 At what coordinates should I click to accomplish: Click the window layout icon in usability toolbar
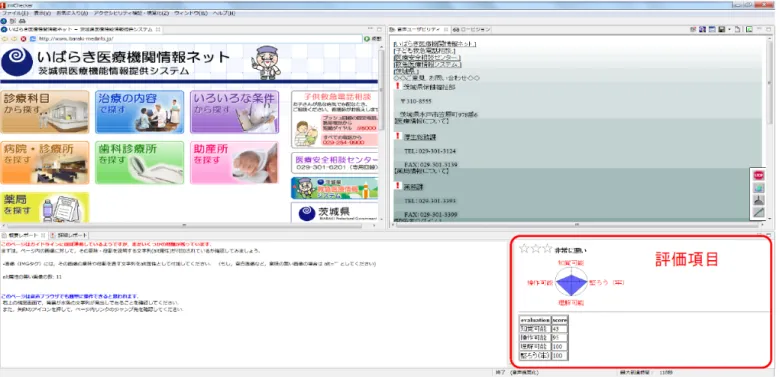click(712, 30)
